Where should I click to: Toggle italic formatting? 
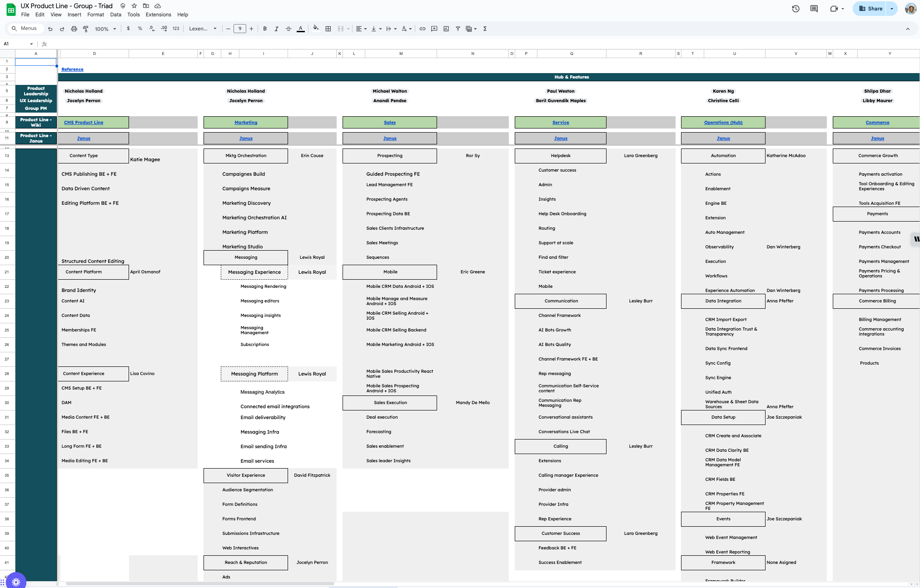pyautogui.click(x=276, y=29)
